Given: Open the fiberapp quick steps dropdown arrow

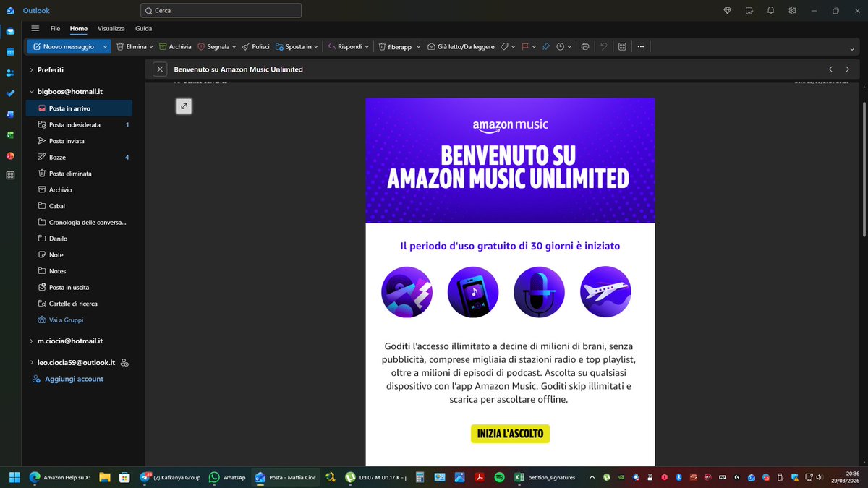Looking at the screenshot, I should pos(417,46).
